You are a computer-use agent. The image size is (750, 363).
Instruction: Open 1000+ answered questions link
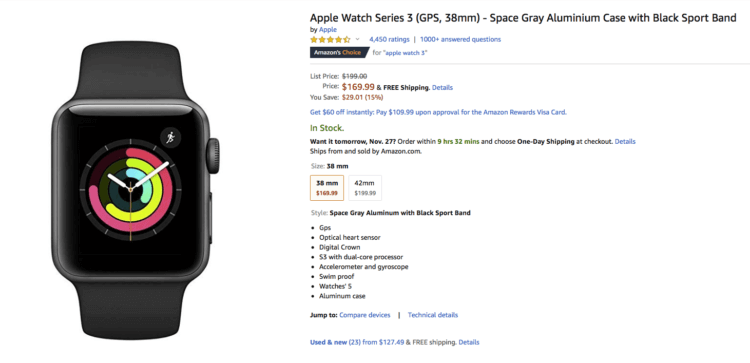pyautogui.click(x=460, y=39)
